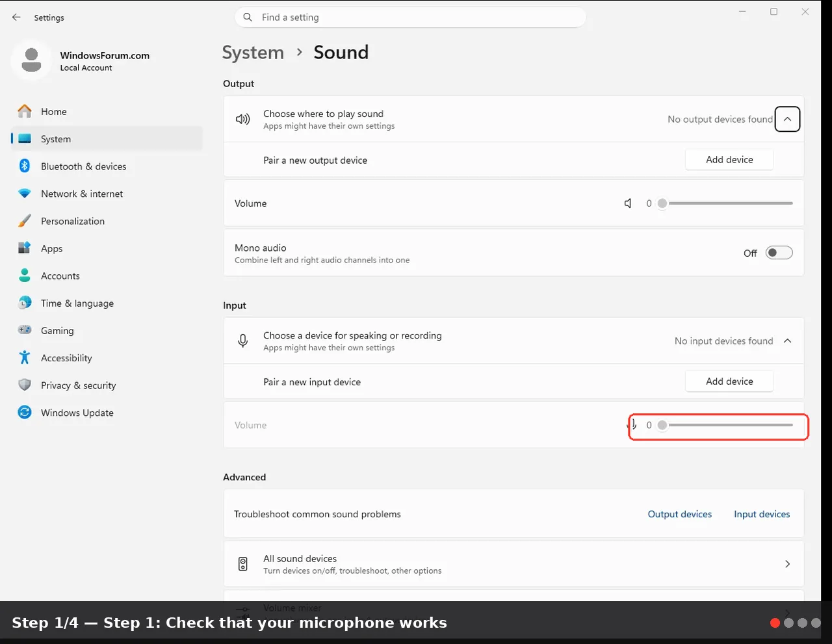Open Output devices troubleshoot link
Image resolution: width=832 pixels, height=644 pixels.
click(x=680, y=514)
